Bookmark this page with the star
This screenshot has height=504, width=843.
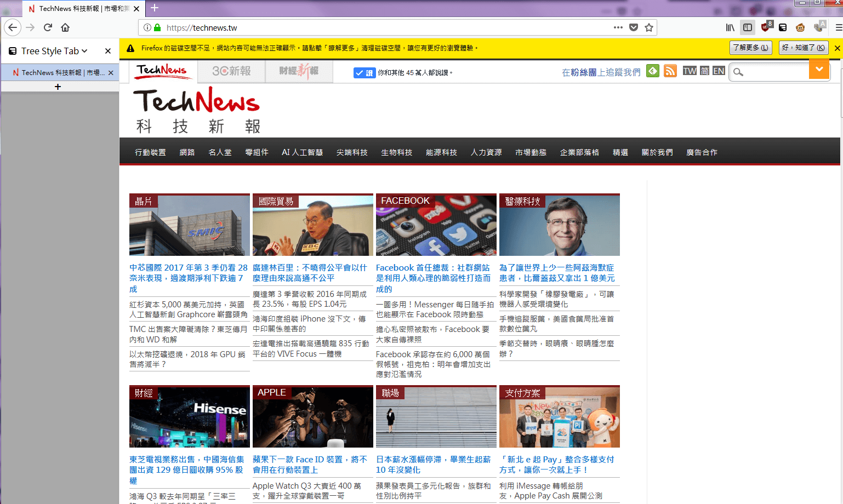click(x=649, y=27)
